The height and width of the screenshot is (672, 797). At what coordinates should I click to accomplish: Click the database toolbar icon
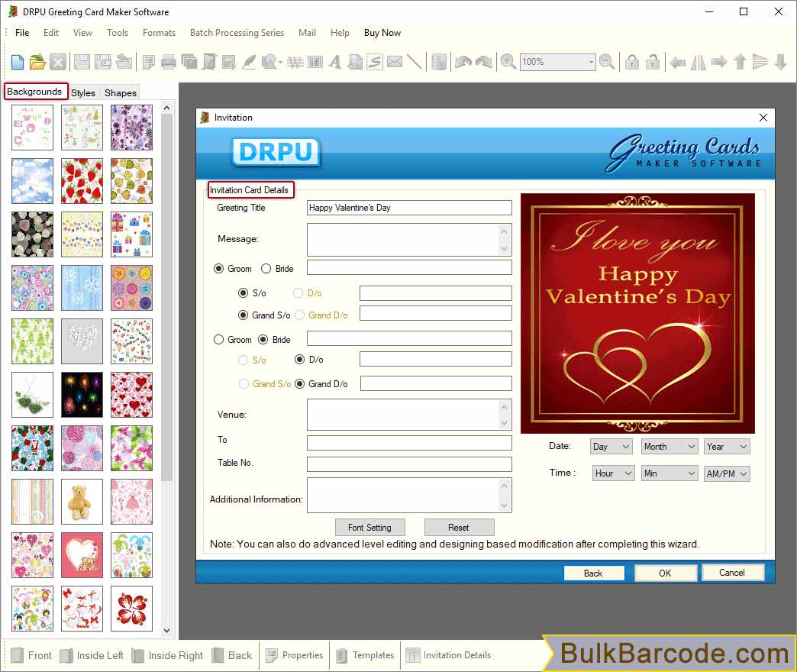[439, 62]
